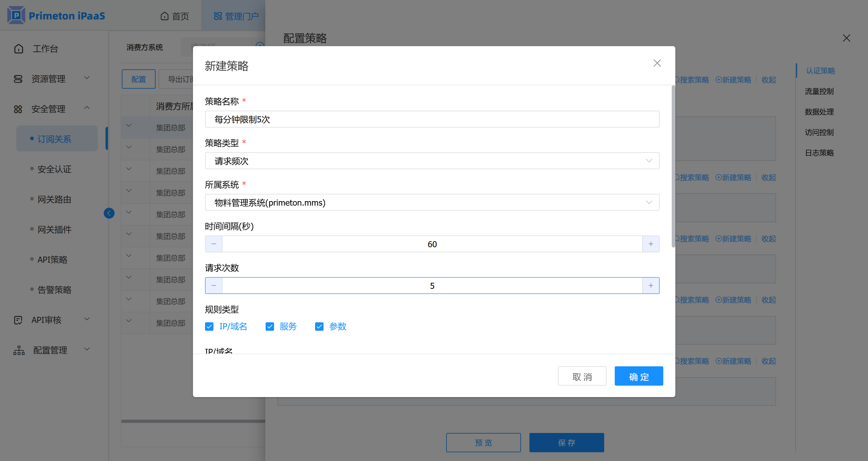
Task: Click the Primeton iPaaS logo icon
Action: click(x=16, y=15)
